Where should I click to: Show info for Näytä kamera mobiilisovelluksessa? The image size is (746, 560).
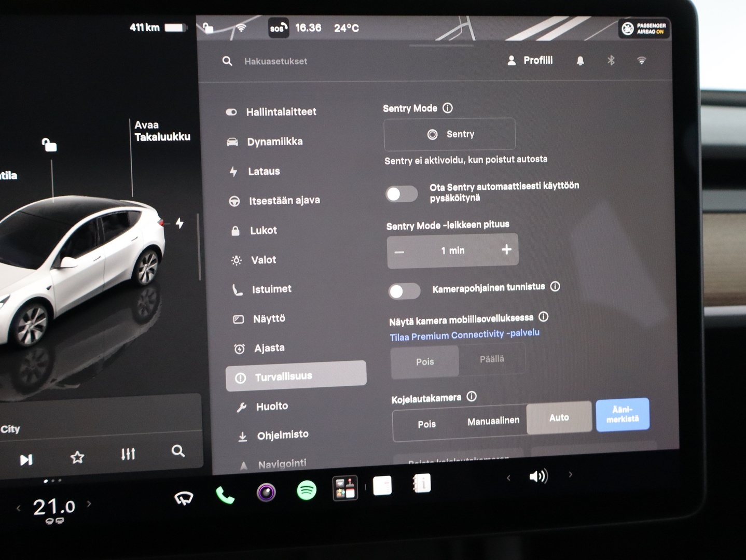click(544, 316)
